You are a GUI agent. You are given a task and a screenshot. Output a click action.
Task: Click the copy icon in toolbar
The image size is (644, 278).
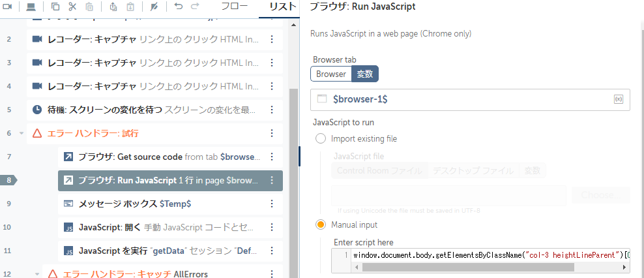[x=55, y=7]
